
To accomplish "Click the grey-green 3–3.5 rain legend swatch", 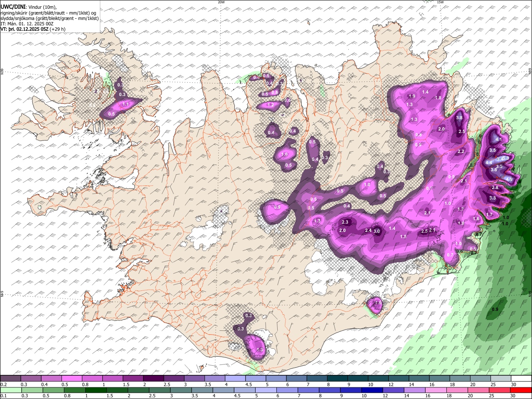I will (181, 390).
